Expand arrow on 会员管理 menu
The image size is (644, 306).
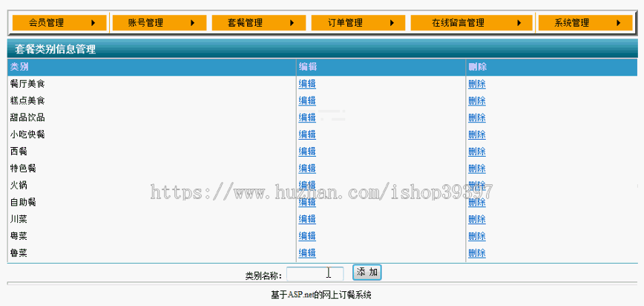93,23
